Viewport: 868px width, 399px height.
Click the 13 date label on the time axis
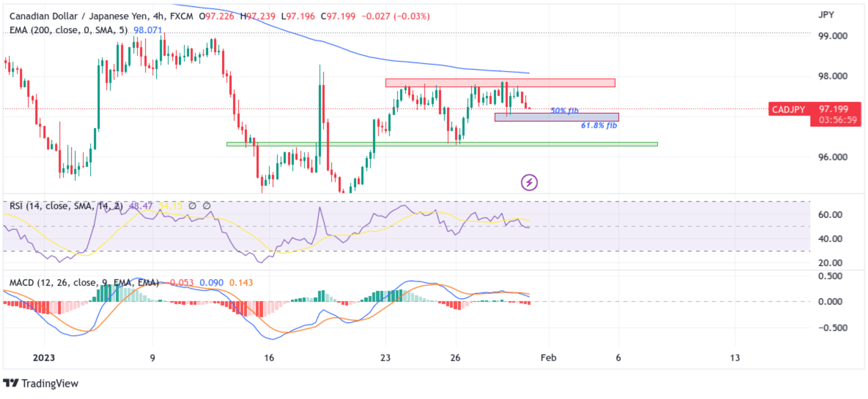pos(735,358)
